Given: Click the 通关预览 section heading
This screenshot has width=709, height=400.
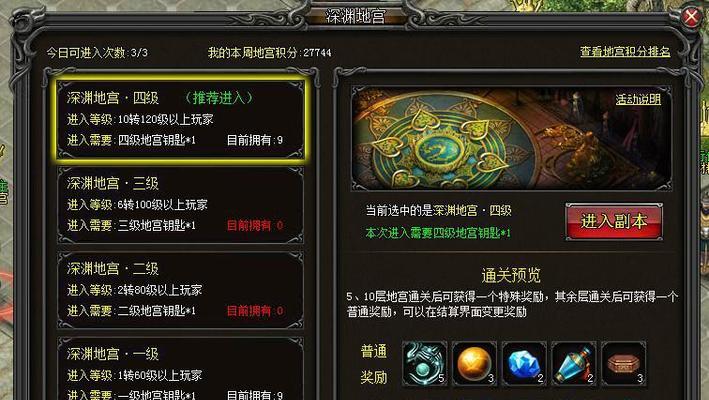Looking at the screenshot, I should point(511,275).
